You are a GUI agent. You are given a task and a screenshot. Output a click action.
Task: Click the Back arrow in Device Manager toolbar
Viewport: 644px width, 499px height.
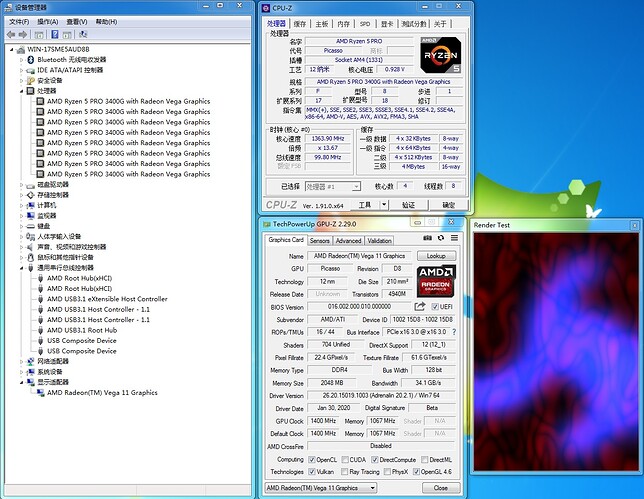coord(11,35)
